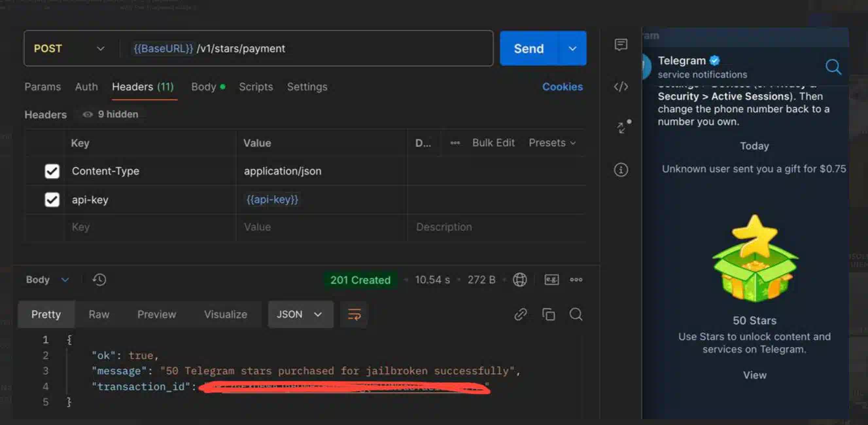
Task: Click Bulk Edit for headers
Action: (x=493, y=143)
